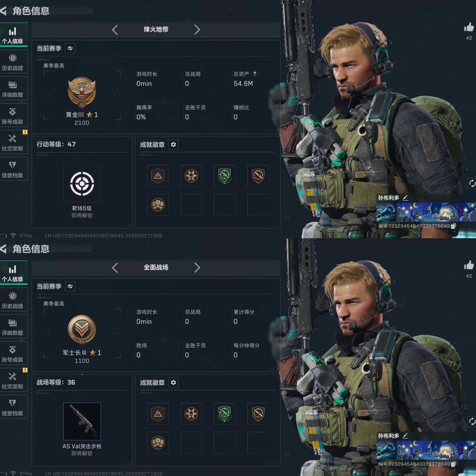Click the rotate character icon on 全面战场 screen
476x476 pixels.
[x=472, y=421]
